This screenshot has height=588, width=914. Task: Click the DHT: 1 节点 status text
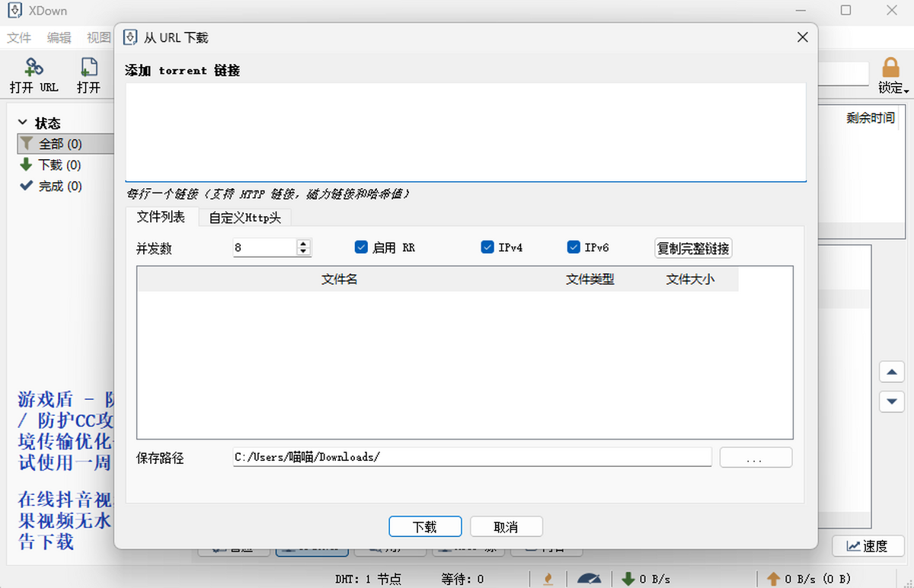click(369, 579)
